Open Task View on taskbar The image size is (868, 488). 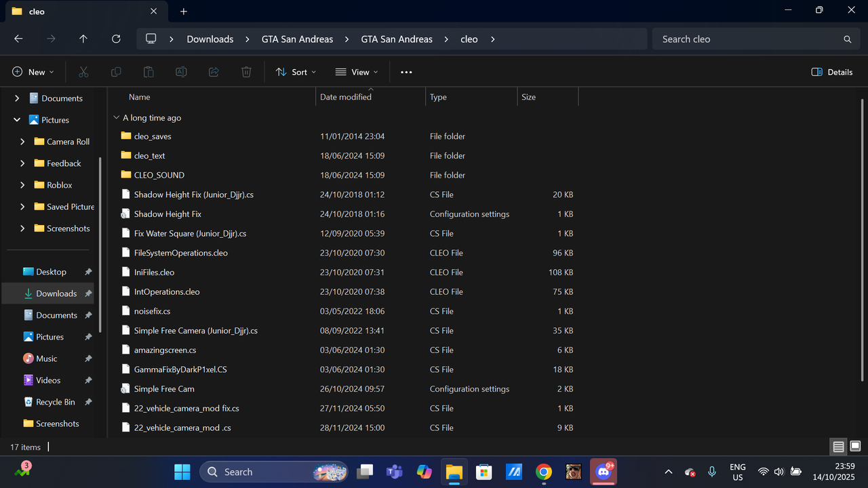(365, 472)
